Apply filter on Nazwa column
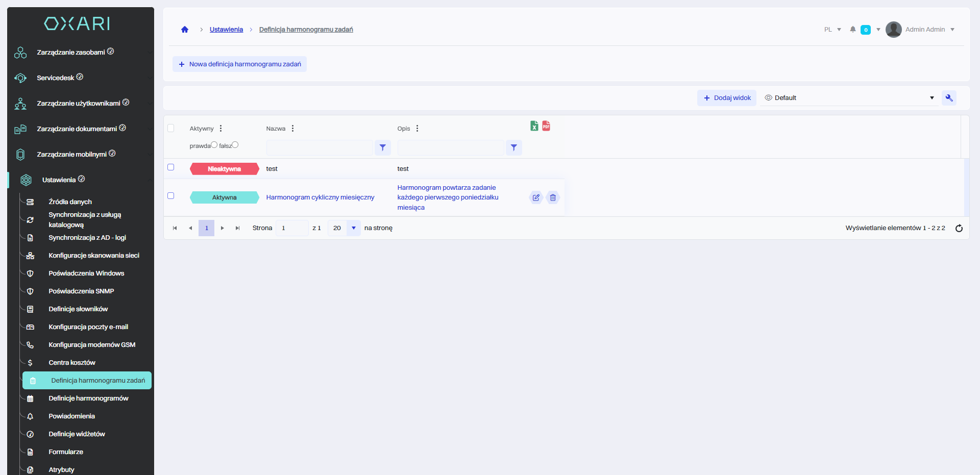 tap(382, 147)
